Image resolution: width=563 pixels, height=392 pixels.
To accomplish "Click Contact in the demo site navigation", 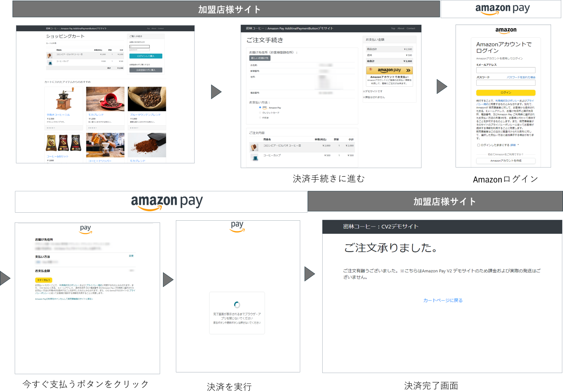I will pos(411,28).
